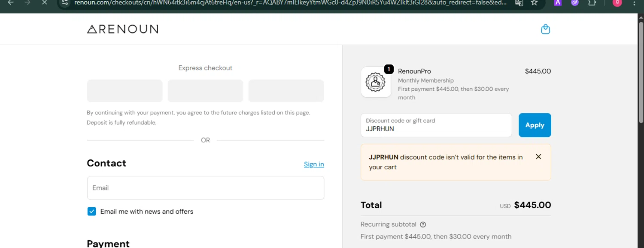Click the Payment heading
This screenshot has height=248, width=644.
[108, 244]
